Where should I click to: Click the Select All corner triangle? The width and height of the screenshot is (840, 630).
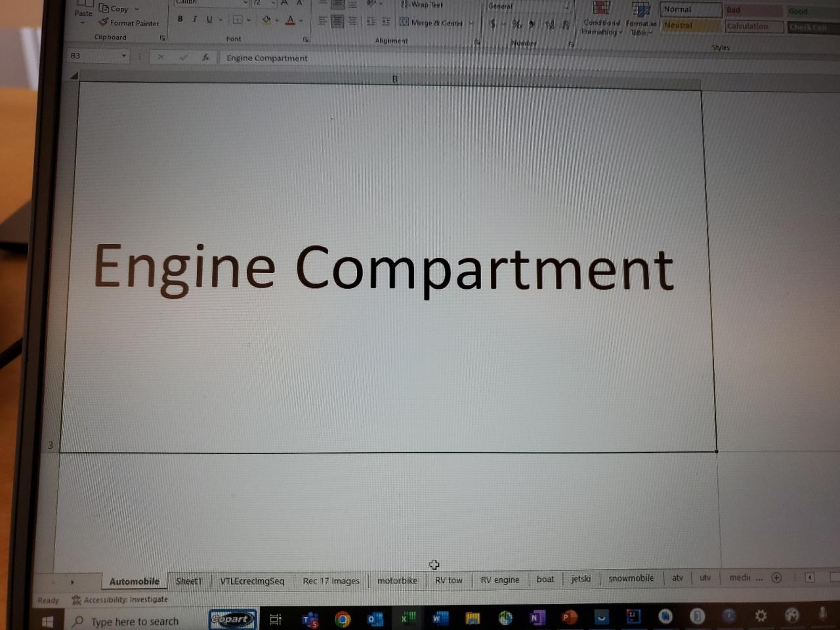73,76
